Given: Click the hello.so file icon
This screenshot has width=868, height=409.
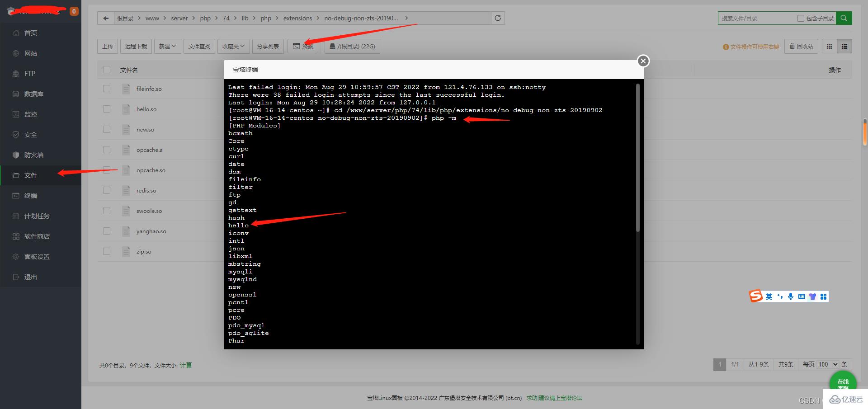Looking at the screenshot, I should pos(126,109).
